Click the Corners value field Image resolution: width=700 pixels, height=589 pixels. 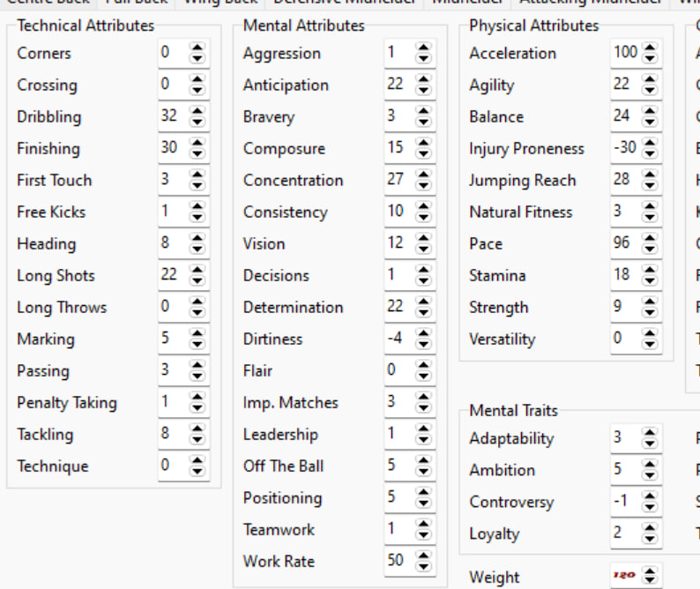(173, 53)
